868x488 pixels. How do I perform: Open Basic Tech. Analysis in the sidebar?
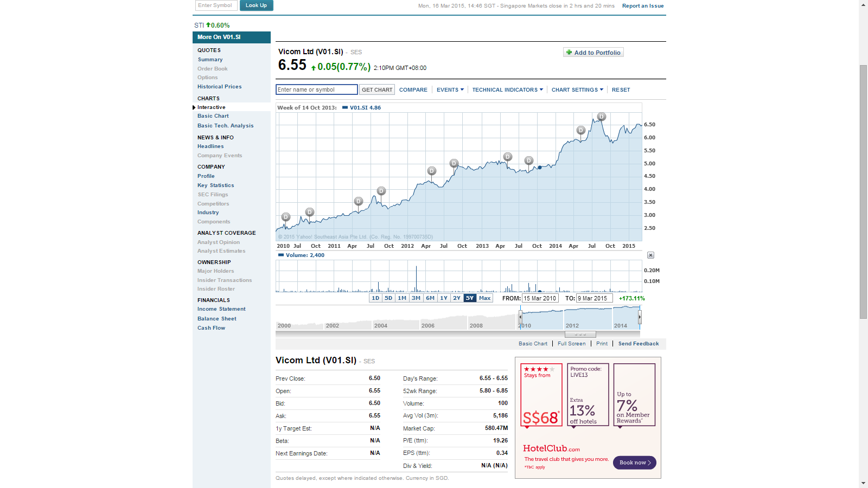point(226,126)
